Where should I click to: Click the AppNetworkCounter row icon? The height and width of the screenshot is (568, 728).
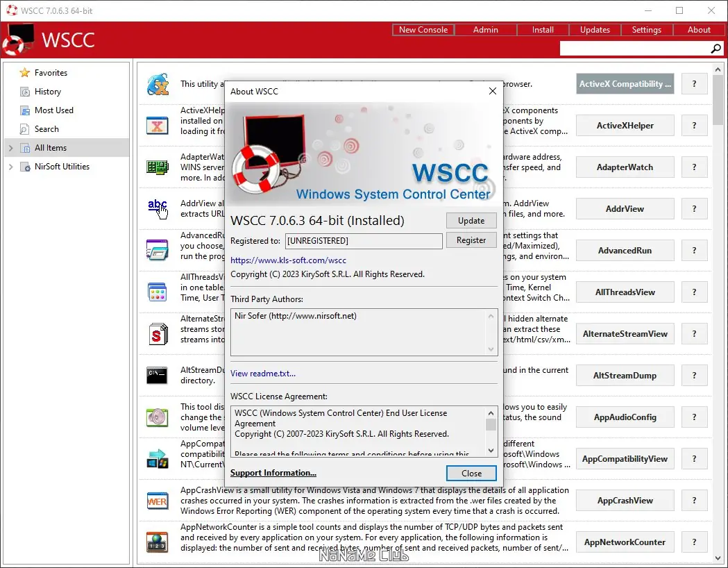point(158,542)
